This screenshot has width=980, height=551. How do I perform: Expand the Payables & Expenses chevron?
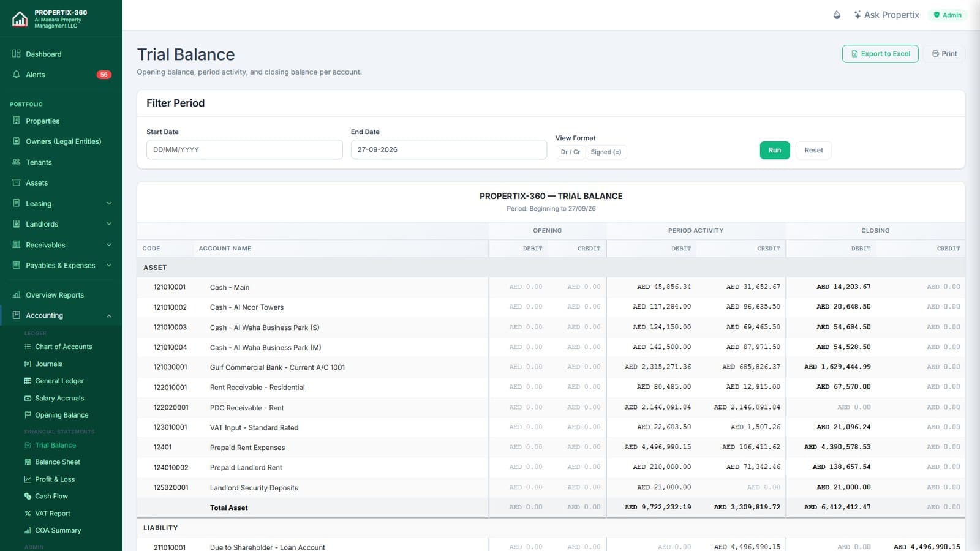click(x=109, y=265)
